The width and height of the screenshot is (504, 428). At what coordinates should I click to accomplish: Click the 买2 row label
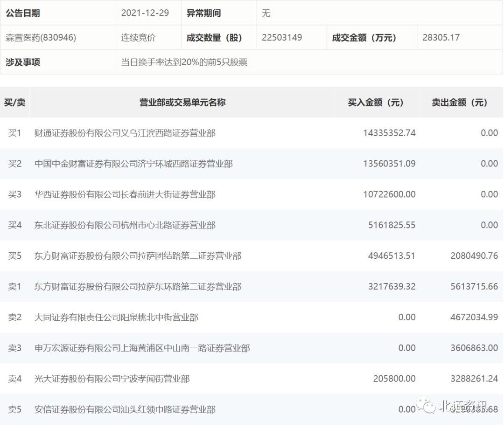[15, 164]
